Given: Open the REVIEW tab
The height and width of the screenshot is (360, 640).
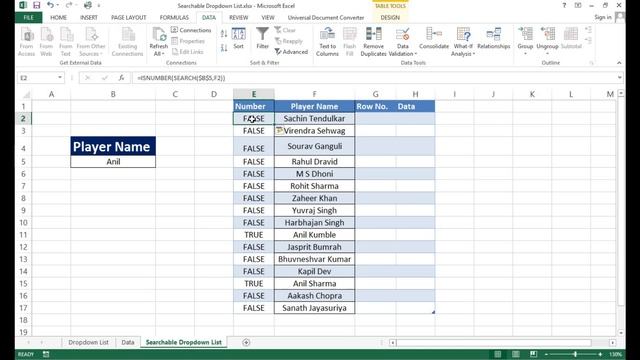Looking at the screenshot, I should click(x=238, y=18).
